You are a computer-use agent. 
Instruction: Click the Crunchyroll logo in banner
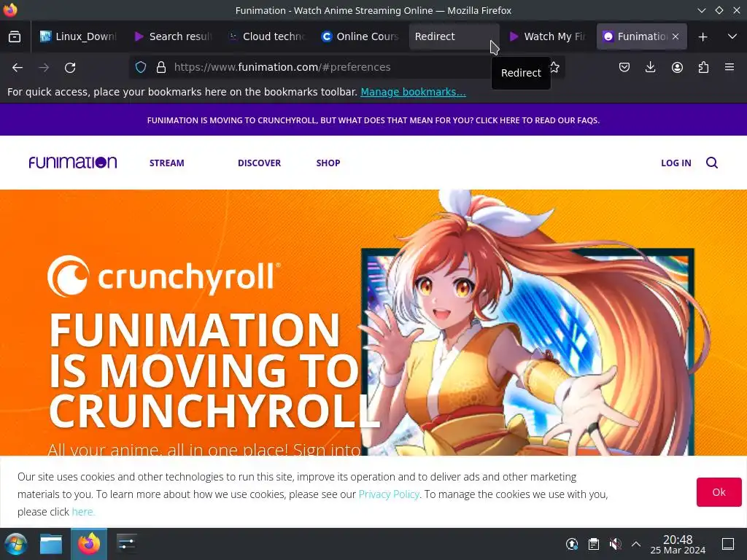tap(164, 276)
